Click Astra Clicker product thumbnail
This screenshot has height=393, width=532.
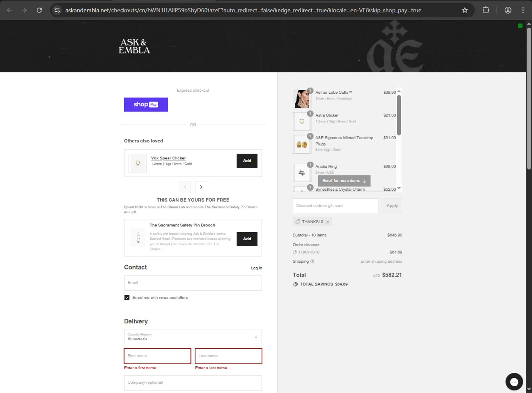[302, 121]
